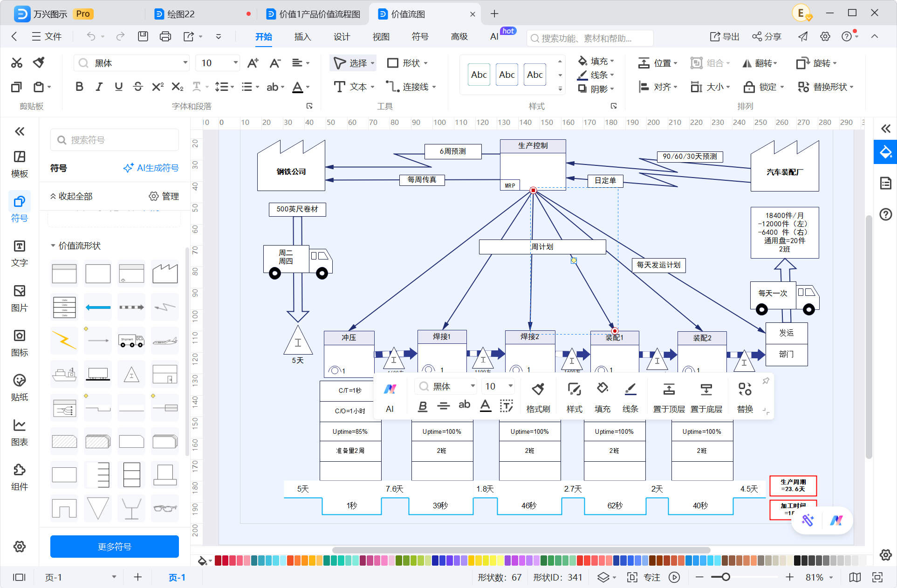Image resolution: width=897 pixels, height=588 pixels.
Task: Click the symbol search field (搜索符号)
Action: [x=115, y=140]
